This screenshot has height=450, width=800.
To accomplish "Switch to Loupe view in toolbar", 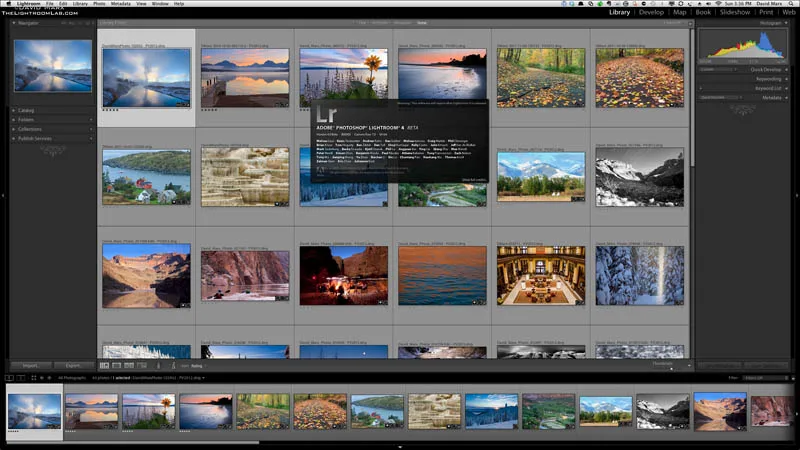I will click(117, 365).
